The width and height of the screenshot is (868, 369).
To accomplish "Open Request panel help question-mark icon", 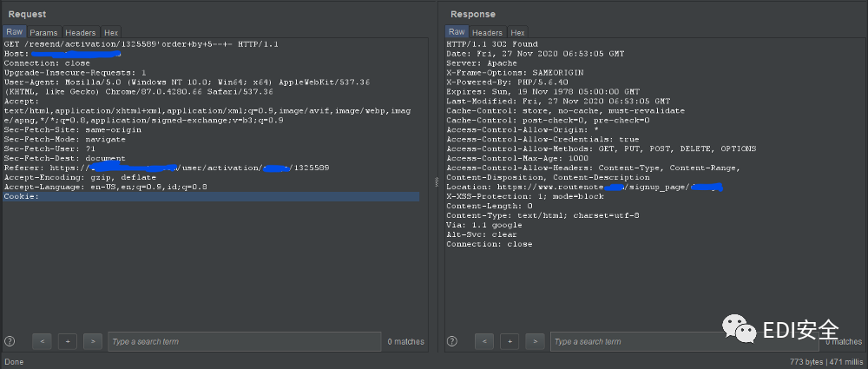I will click(10, 341).
